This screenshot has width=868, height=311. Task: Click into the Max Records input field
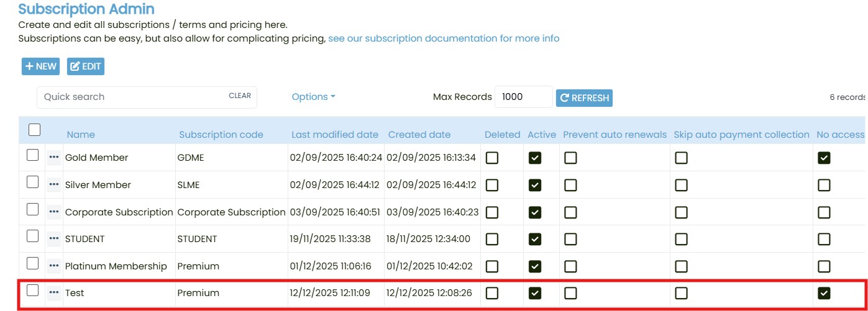[523, 97]
